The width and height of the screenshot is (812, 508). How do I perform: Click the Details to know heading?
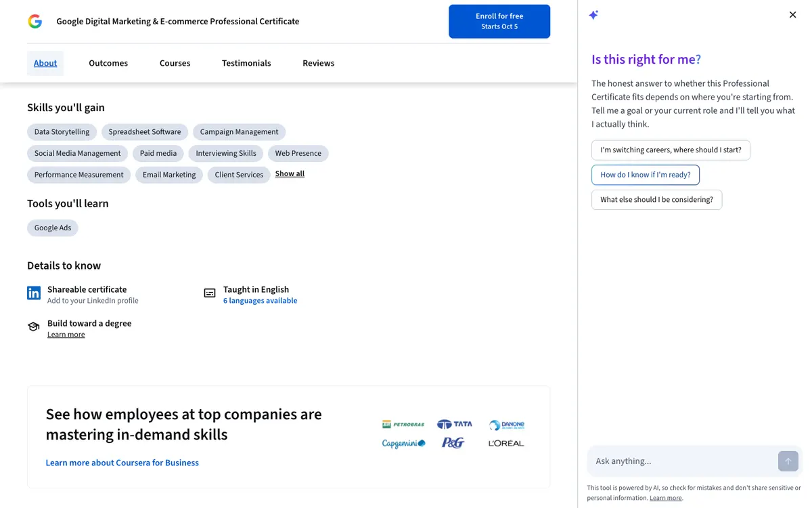click(64, 266)
